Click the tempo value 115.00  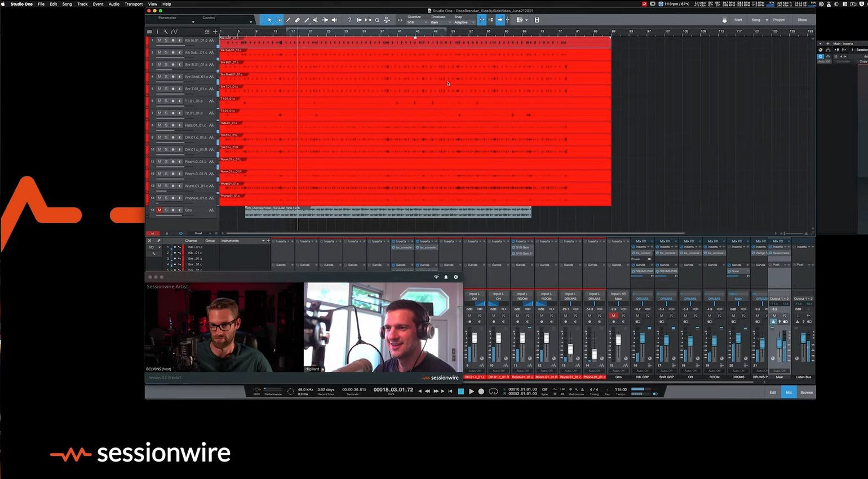pos(621,389)
